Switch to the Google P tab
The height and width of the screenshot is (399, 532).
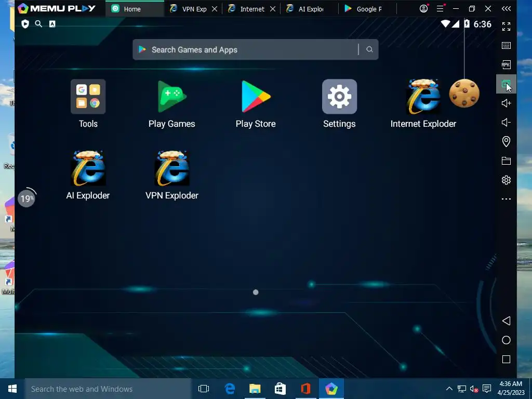368,9
